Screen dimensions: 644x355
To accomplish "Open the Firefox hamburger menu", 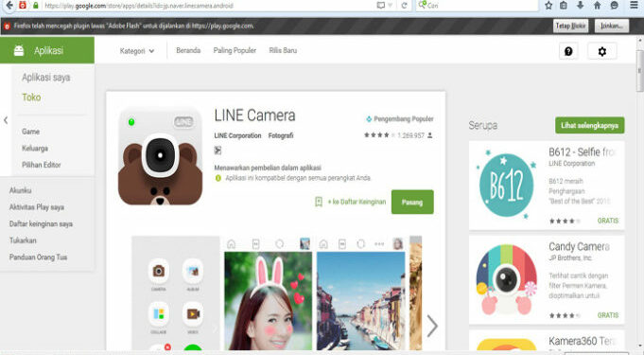I will click(x=634, y=6).
